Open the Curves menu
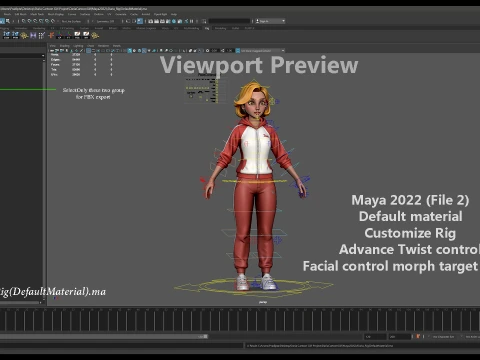This screenshot has height=360, width=480. pos(72,14)
